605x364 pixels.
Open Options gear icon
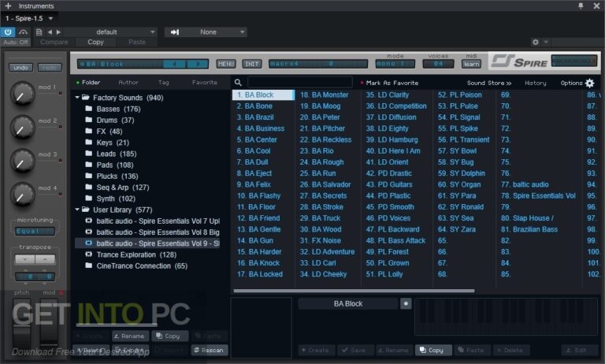click(x=589, y=83)
